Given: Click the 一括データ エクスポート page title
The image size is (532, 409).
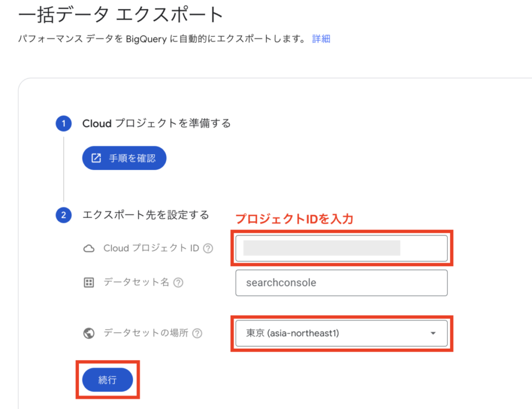Looking at the screenshot, I should (121, 15).
